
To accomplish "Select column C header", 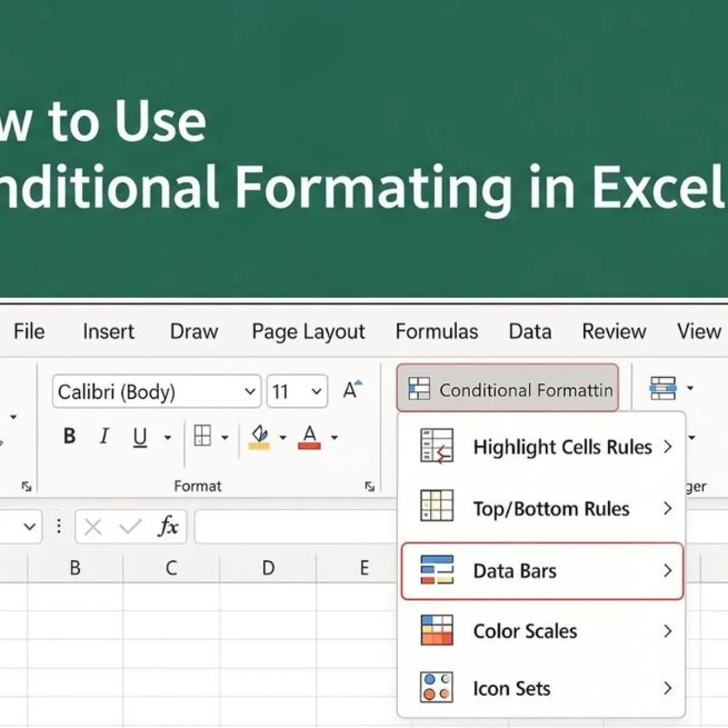I will coord(172,568).
